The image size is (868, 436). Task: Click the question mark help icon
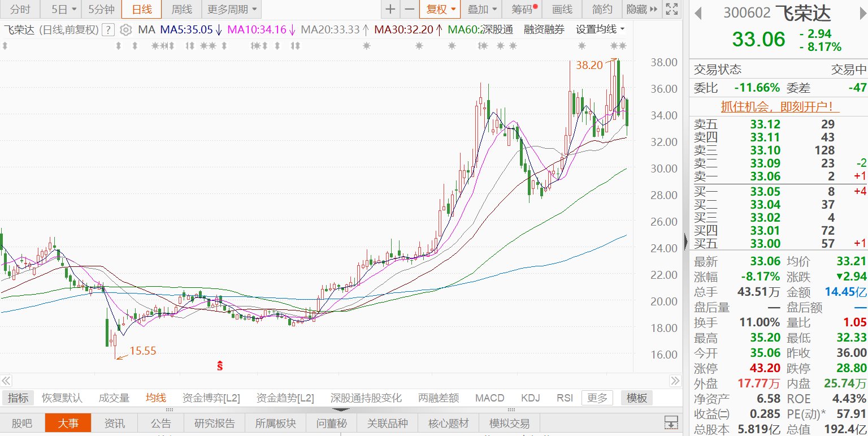108,30
